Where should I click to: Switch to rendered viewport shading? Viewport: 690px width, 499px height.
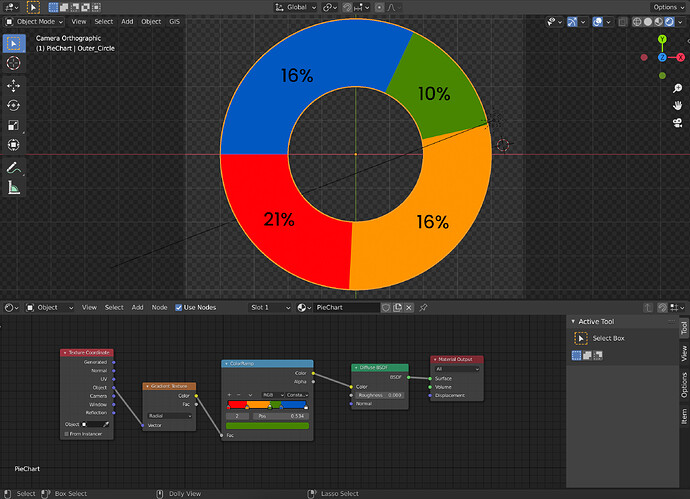669,22
